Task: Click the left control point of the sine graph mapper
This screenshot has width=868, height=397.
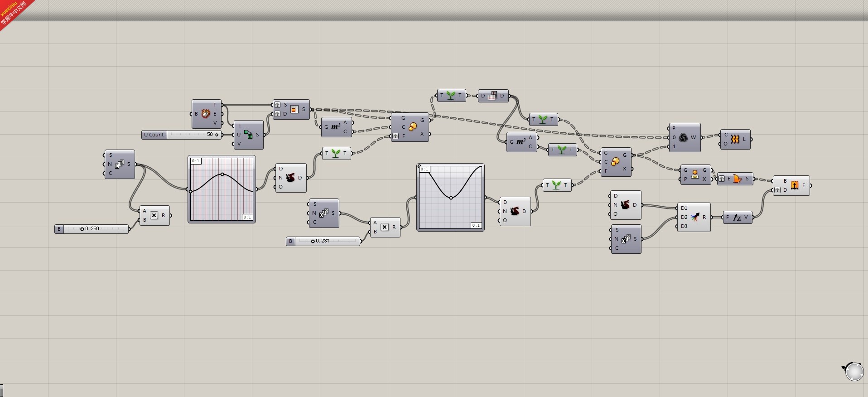Action: tap(191, 191)
